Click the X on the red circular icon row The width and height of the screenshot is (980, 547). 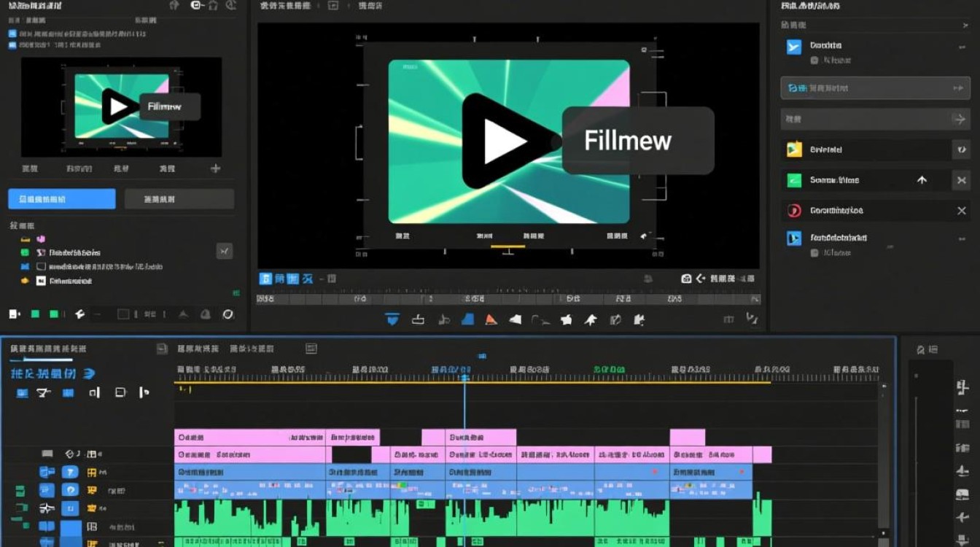click(961, 211)
